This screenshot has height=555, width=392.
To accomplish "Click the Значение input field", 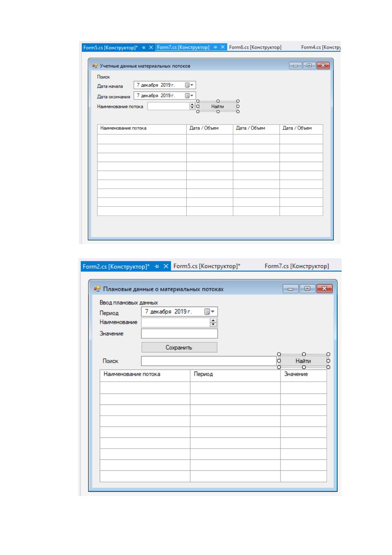I will (179, 334).
